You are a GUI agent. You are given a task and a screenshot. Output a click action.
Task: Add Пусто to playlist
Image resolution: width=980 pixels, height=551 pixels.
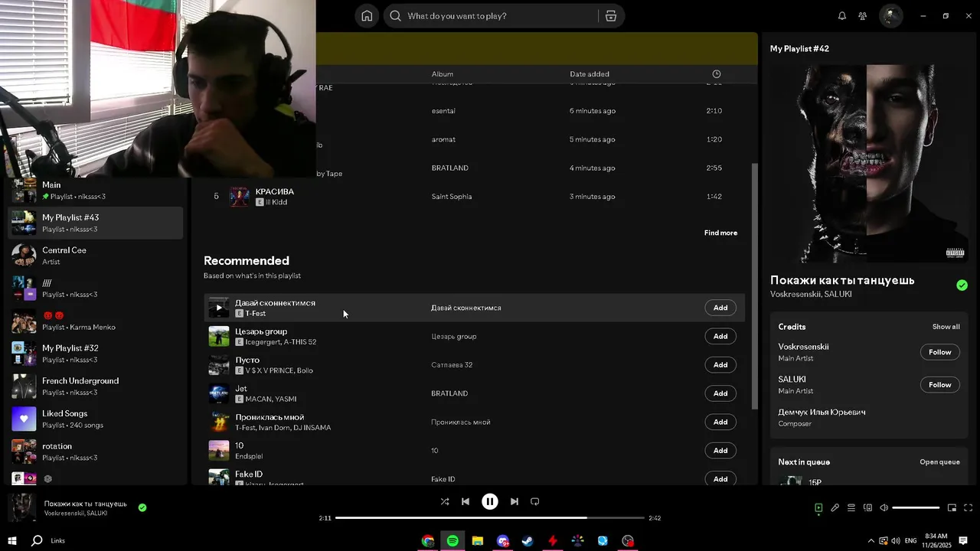pyautogui.click(x=720, y=365)
